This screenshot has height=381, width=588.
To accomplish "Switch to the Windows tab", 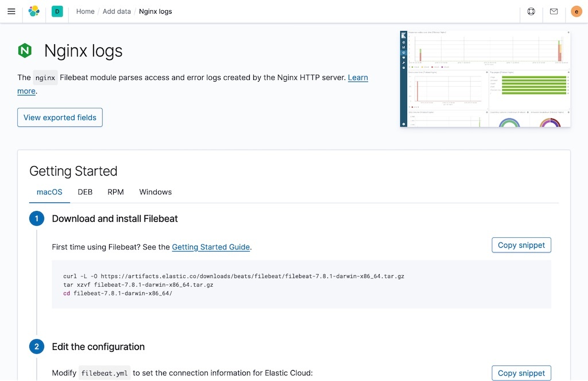I will tap(155, 192).
